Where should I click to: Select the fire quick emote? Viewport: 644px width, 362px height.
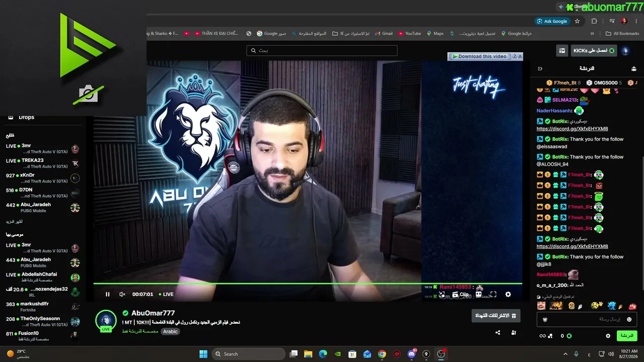556,305
